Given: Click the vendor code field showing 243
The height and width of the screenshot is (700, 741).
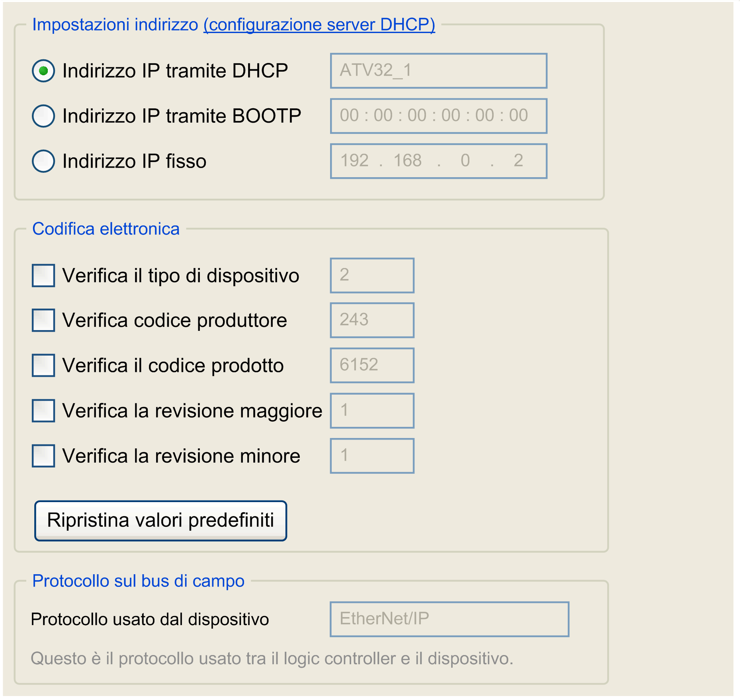Looking at the screenshot, I should (372, 320).
